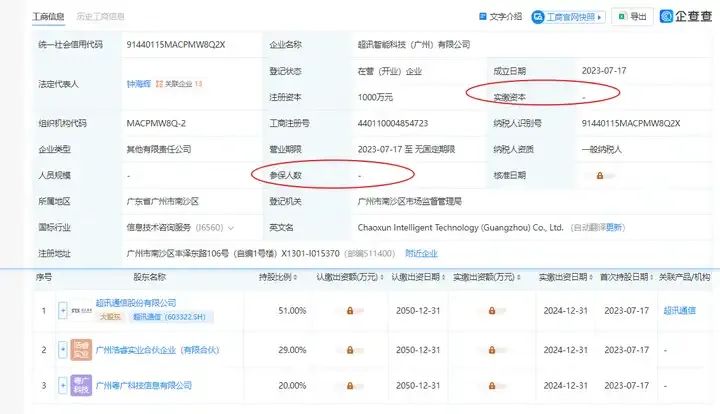The image size is (720, 414).
Task: Click lock icon for 实缴出资额 at 20.00% row
Action: click(492, 386)
